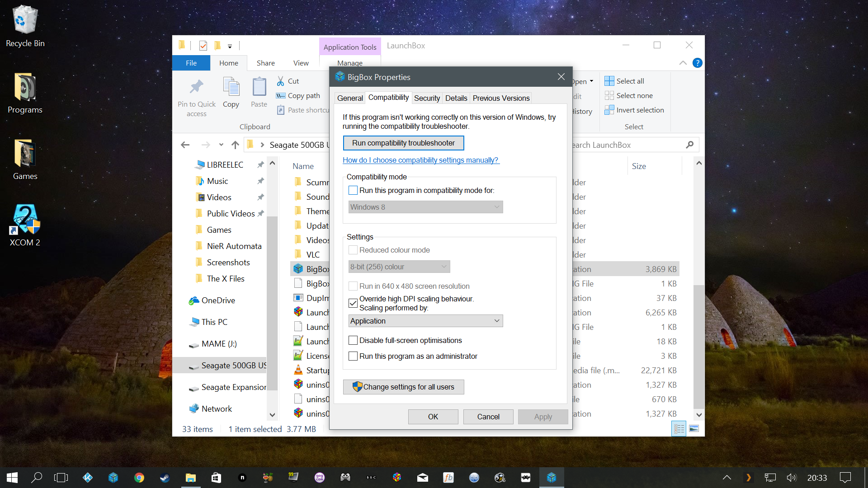Open Windows Start menu

(x=12, y=478)
